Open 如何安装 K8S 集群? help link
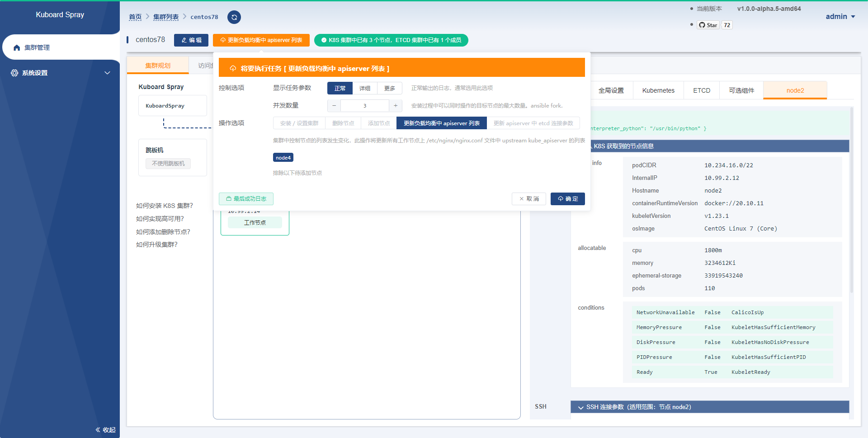The width and height of the screenshot is (868, 438). (165, 206)
